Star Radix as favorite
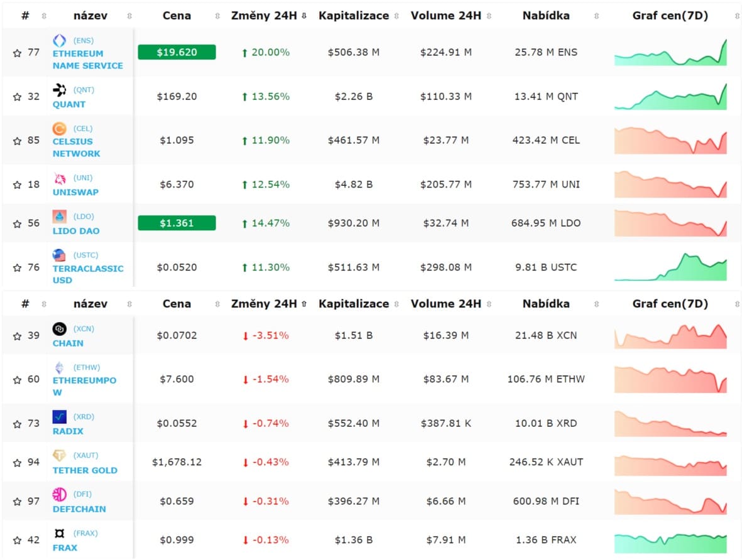Screen dimensions: 742x560 [x=17, y=424]
